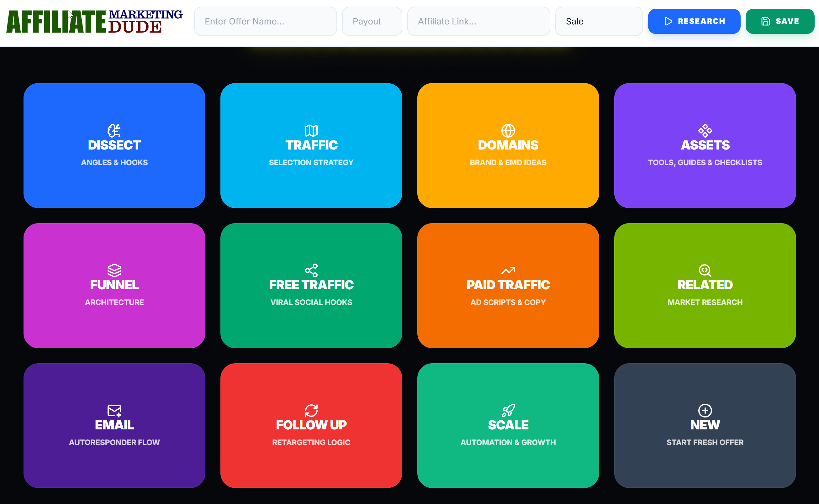Click the FREE TRAFFIC card title
This screenshot has width=819, height=504.
[x=311, y=285]
